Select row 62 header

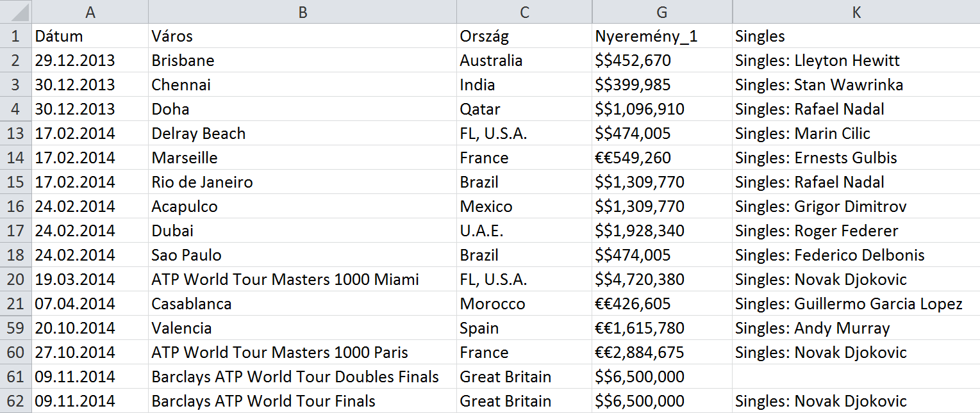pos(15,401)
